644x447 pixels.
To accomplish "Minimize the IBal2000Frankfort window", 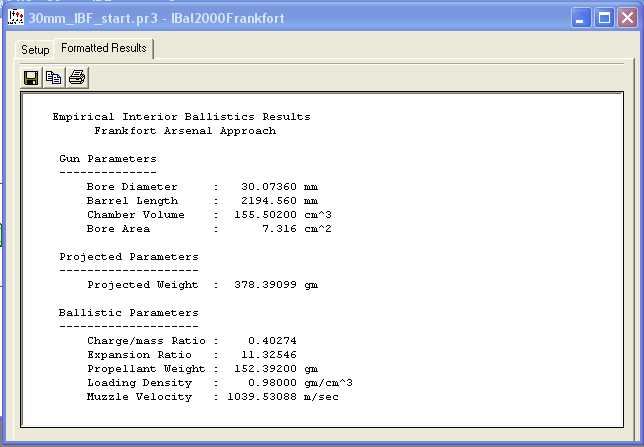I will tap(581, 18).
